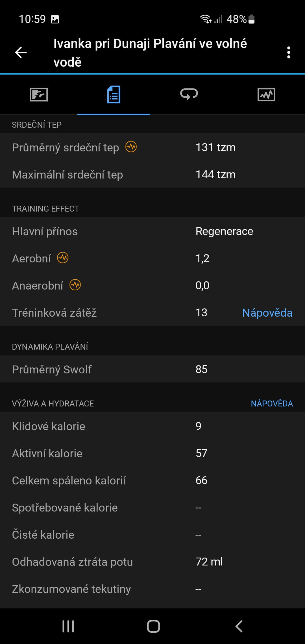The width and height of the screenshot is (305, 644).
Task: Tap the Průměrný Swolf row
Action: coord(152,369)
